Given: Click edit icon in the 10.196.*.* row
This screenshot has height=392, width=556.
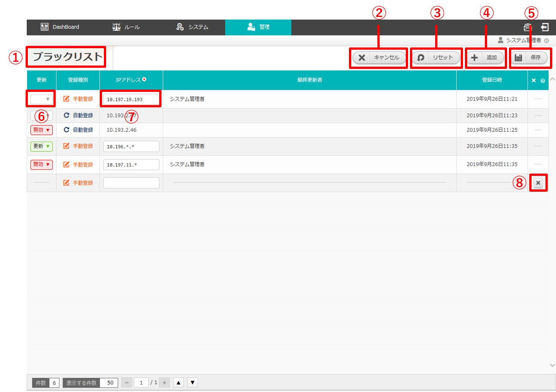Looking at the screenshot, I should click(x=66, y=146).
